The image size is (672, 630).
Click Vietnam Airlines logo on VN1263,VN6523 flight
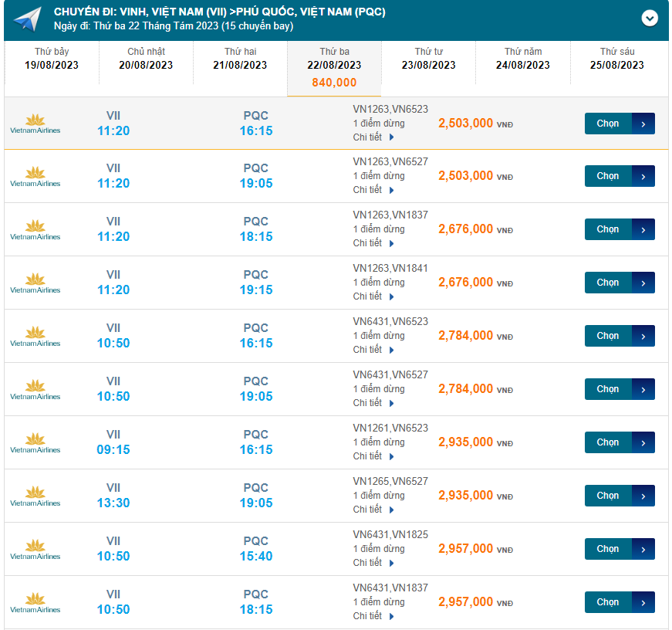click(x=35, y=124)
